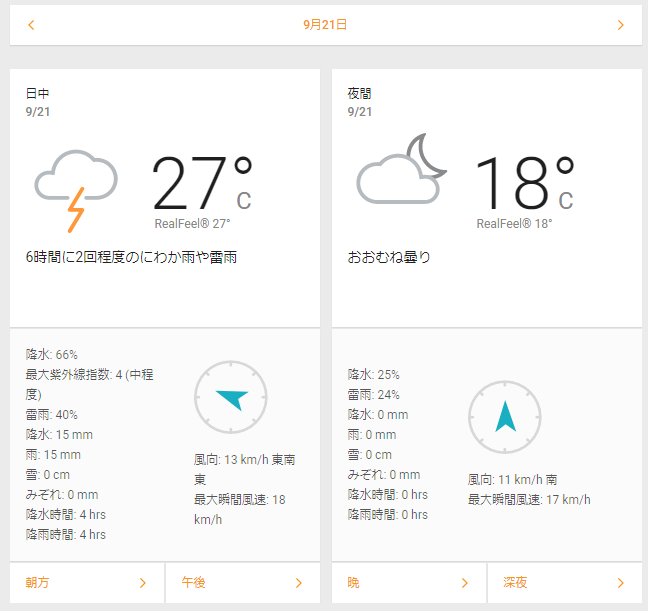This screenshot has width=648, height=611.
Task: Open the 朝方 morning forecast
Action: (40, 583)
